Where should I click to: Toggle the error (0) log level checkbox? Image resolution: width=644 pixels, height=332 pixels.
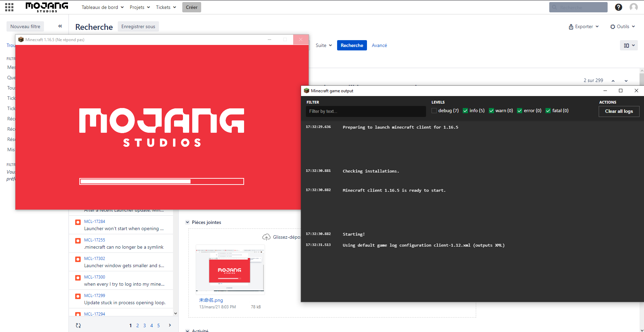(520, 110)
